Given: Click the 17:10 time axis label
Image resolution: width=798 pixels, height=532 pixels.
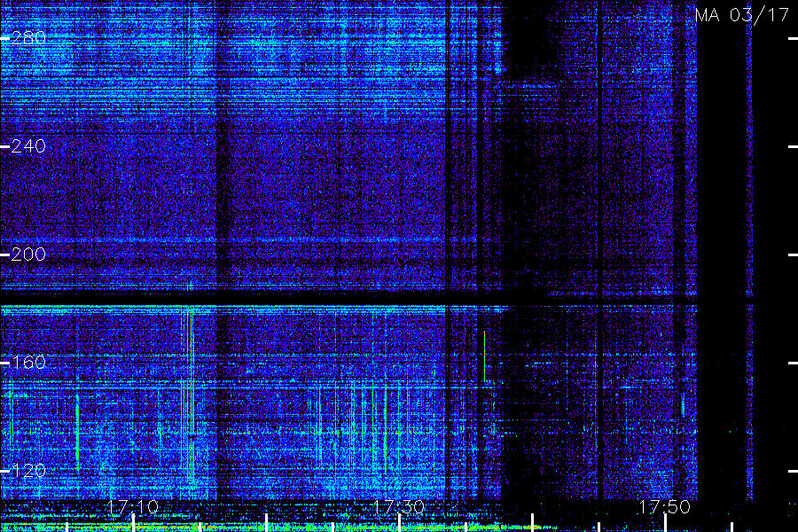Looking at the screenshot, I should (133, 507).
